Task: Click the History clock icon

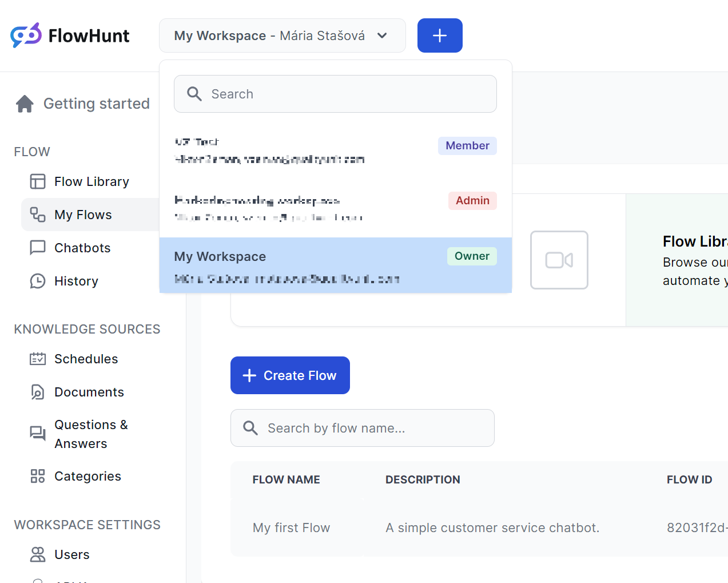Action: pyautogui.click(x=38, y=280)
